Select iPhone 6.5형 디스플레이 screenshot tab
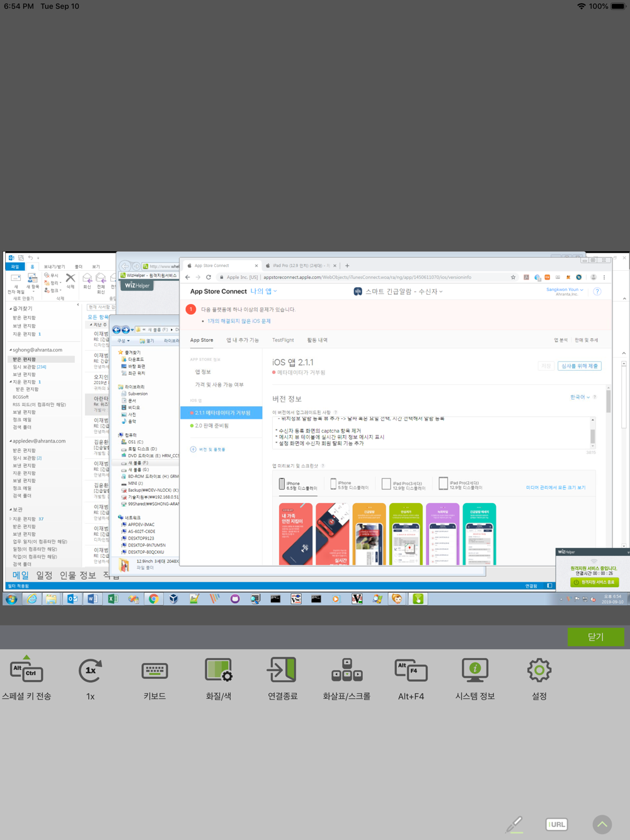 [x=299, y=485]
